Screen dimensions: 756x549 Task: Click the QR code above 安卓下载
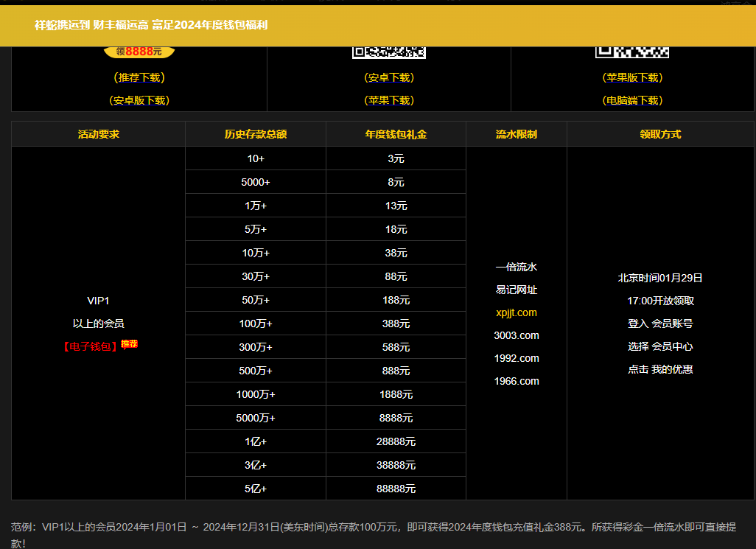tap(389, 52)
